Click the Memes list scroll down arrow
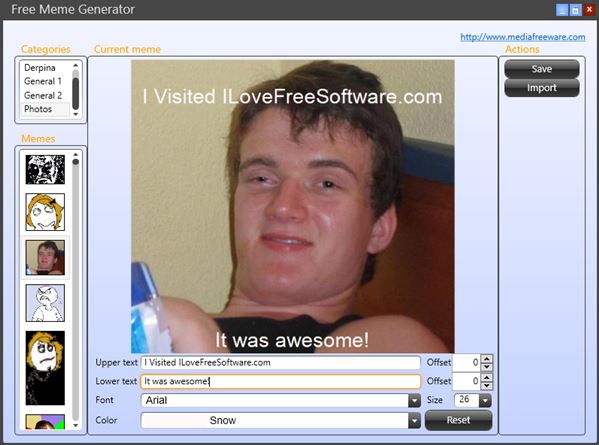The width and height of the screenshot is (599, 445). (76, 425)
